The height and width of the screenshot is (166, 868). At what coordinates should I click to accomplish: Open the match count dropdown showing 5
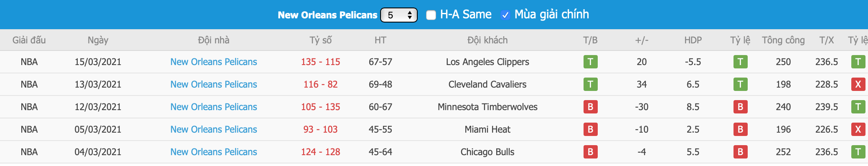click(399, 15)
